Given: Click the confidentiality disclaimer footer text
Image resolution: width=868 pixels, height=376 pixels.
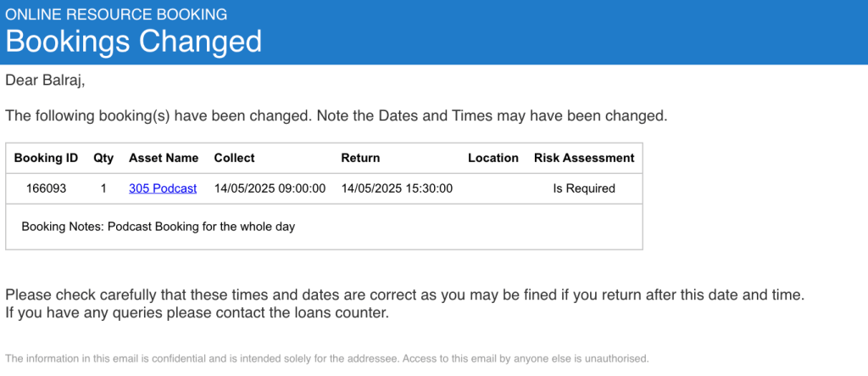Looking at the screenshot, I should (x=326, y=358).
